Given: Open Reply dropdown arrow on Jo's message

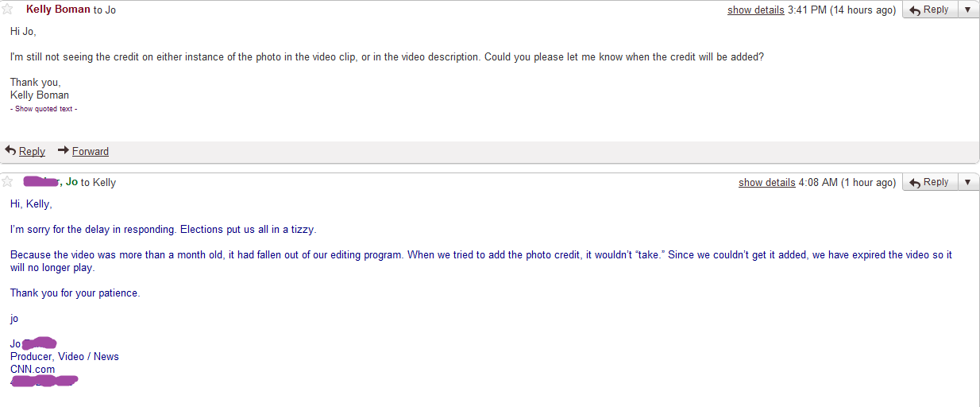Looking at the screenshot, I should coord(967,182).
